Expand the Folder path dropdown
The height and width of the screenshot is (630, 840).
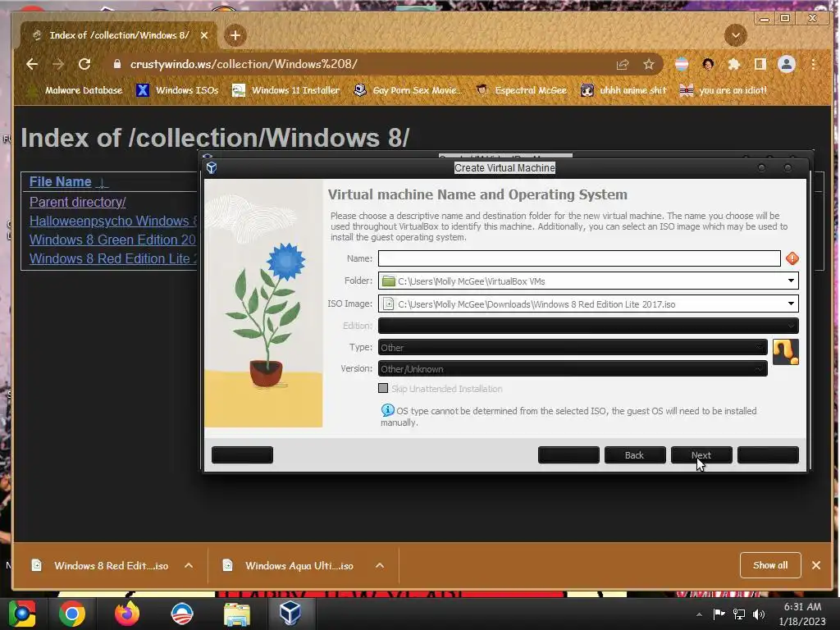click(791, 281)
